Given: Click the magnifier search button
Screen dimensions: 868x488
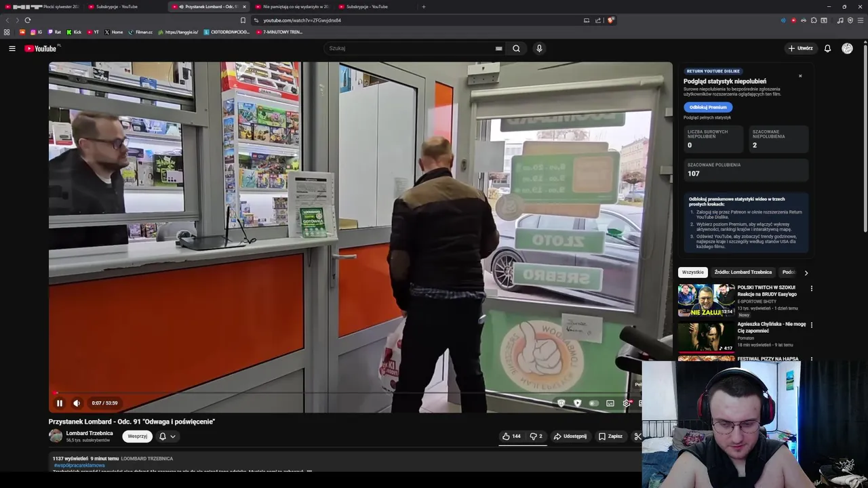Looking at the screenshot, I should pyautogui.click(x=517, y=48).
